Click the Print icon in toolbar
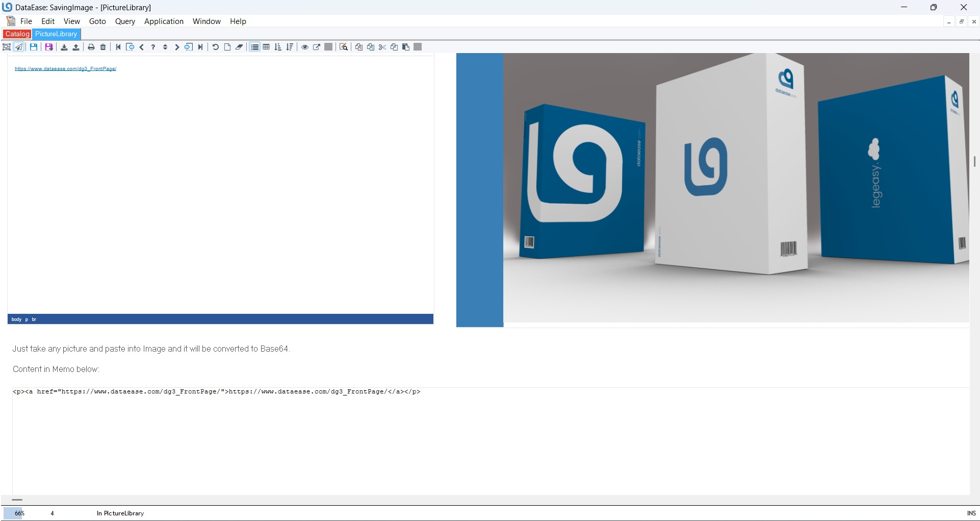 [x=91, y=47]
